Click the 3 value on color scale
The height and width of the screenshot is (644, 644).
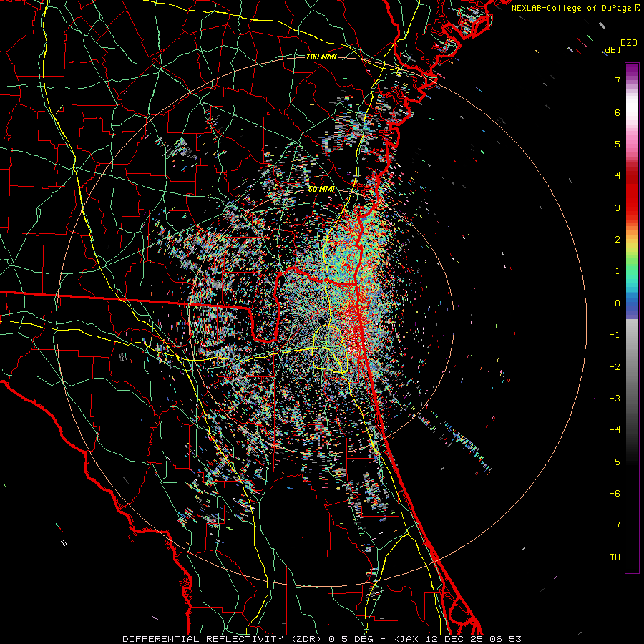pos(618,208)
